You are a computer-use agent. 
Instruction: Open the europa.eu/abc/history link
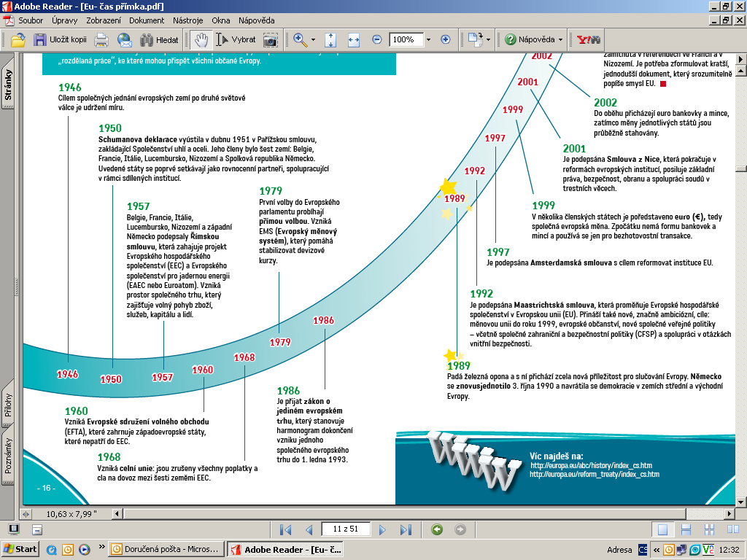click(591, 465)
